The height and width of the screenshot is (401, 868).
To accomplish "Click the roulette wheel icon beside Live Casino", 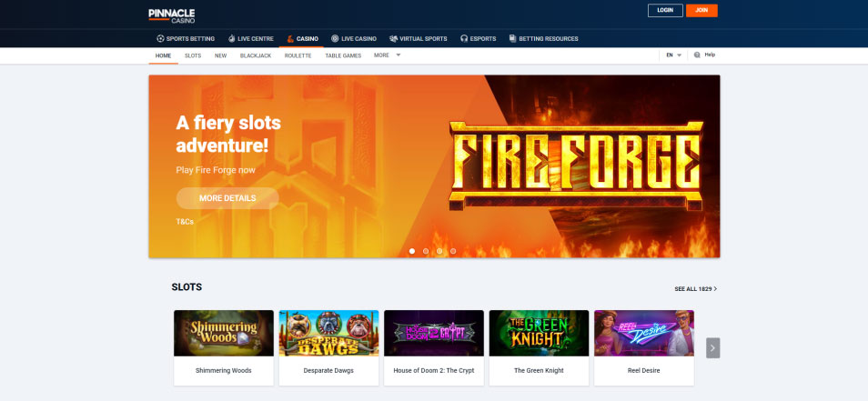I will click(x=335, y=39).
